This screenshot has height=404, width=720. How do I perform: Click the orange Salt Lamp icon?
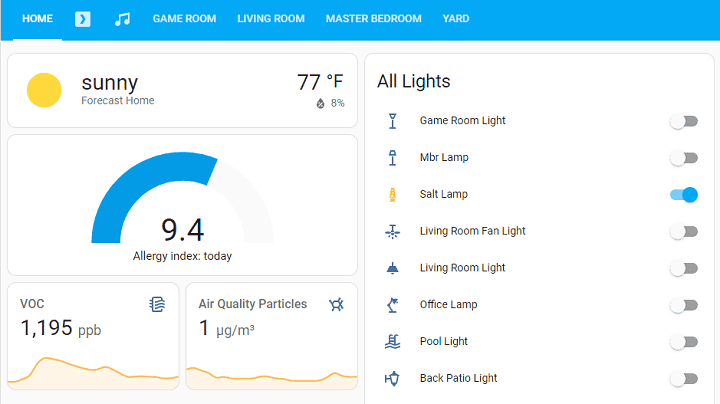pyautogui.click(x=392, y=195)
